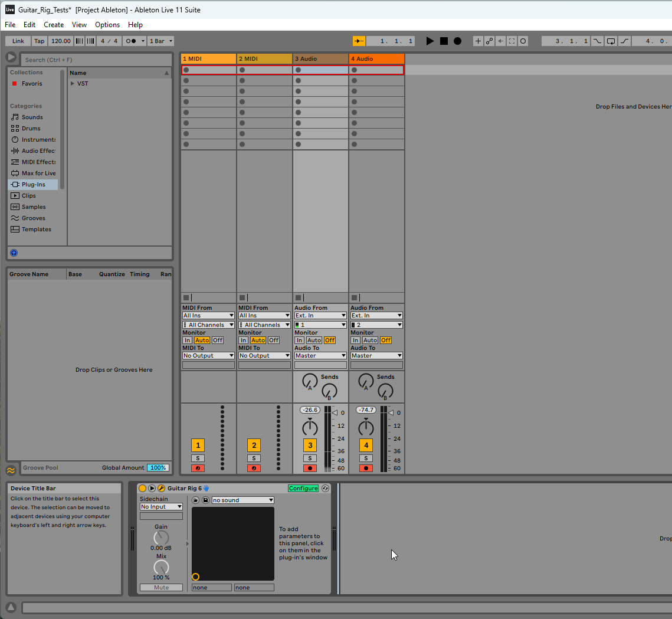
Task: Start playback with the Play button
Action: pos(430,41)
